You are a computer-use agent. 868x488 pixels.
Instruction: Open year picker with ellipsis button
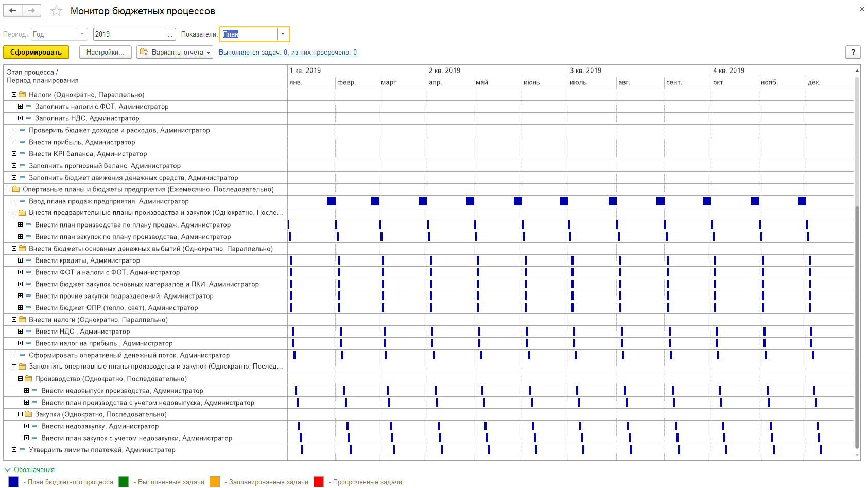coord(170,34)
